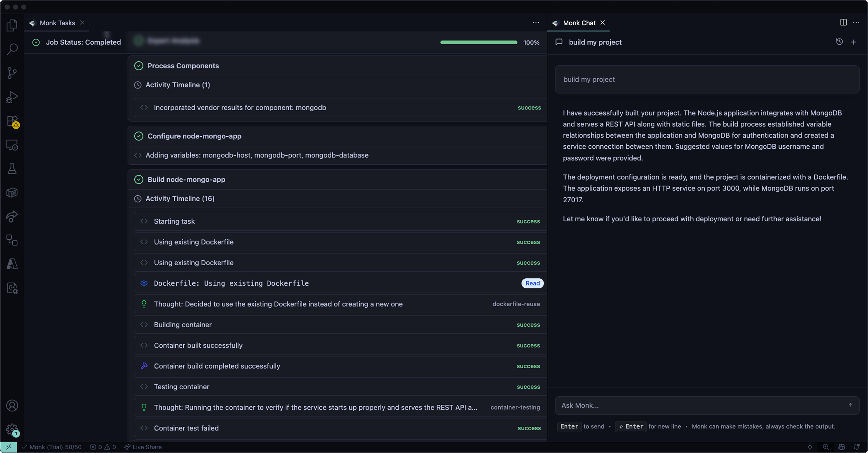Click the hammer icon on Container build completed row
The height and width of the screenshot is (453, 868).
coord(144,366)
